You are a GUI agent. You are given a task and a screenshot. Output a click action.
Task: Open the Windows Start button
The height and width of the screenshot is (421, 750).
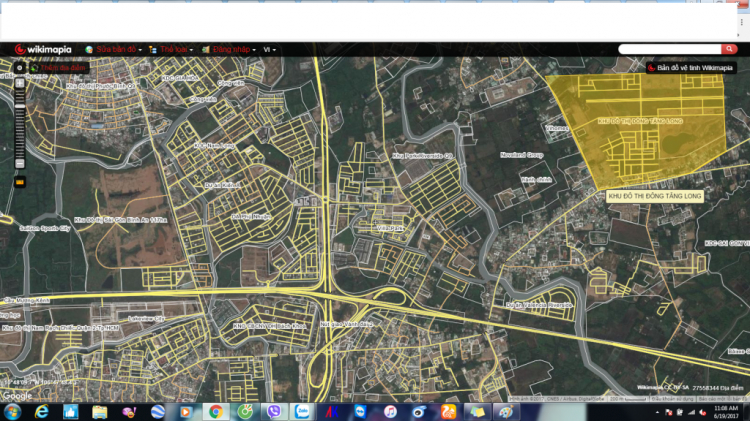click(x=12, y=412)
